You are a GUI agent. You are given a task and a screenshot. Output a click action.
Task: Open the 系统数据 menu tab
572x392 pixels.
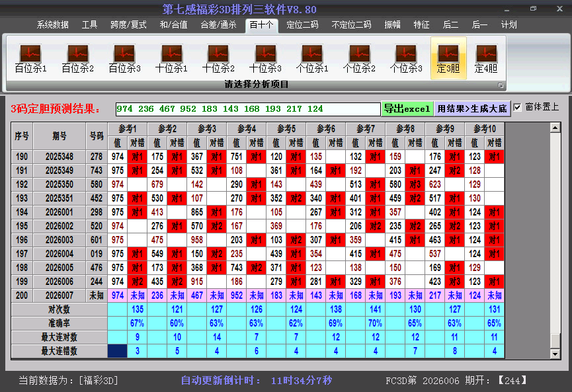tap(53, 25)
